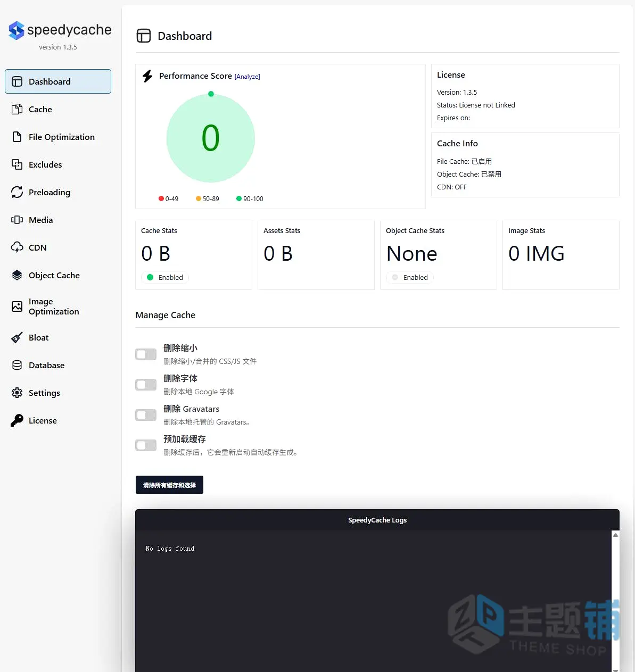The height and width of the screenshot is (672, 635).
Task: Click the Object Cache Stats Enabled indicator
Action: point(410,277)
